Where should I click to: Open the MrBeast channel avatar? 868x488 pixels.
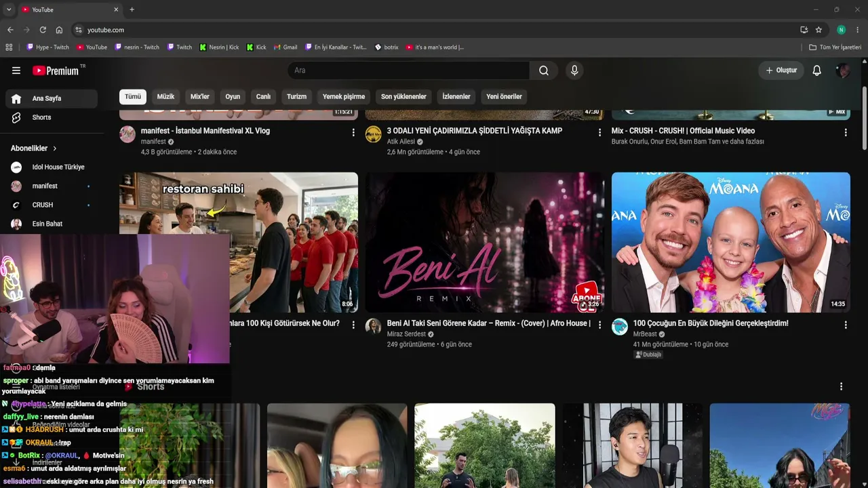click(x=620, y=327)
